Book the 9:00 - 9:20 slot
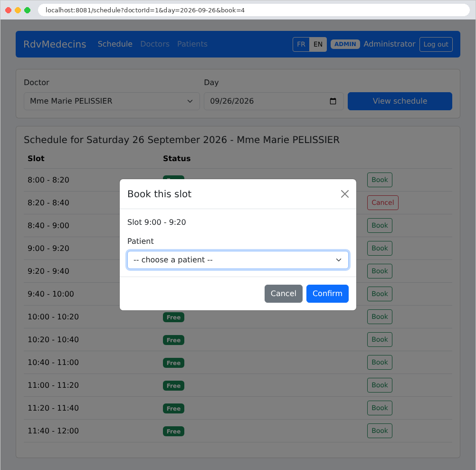Viewport: 476px width, 470px height. [380, 249]
